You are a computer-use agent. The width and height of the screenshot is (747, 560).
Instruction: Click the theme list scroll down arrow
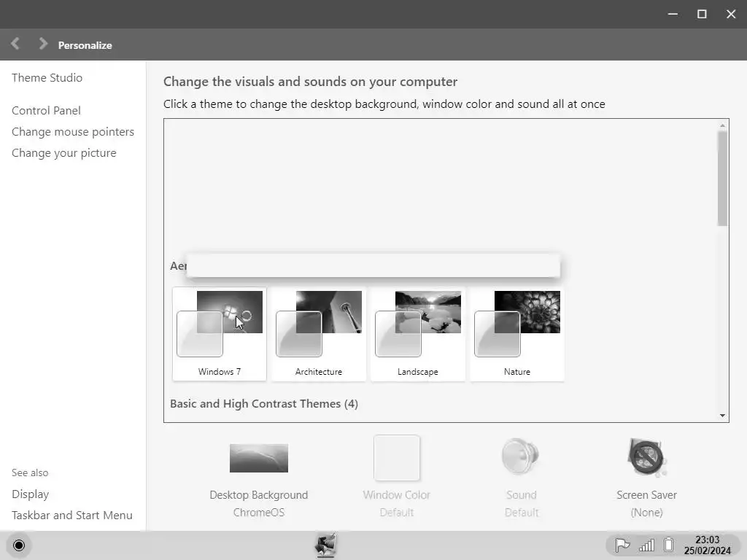(x=722, y=416)
